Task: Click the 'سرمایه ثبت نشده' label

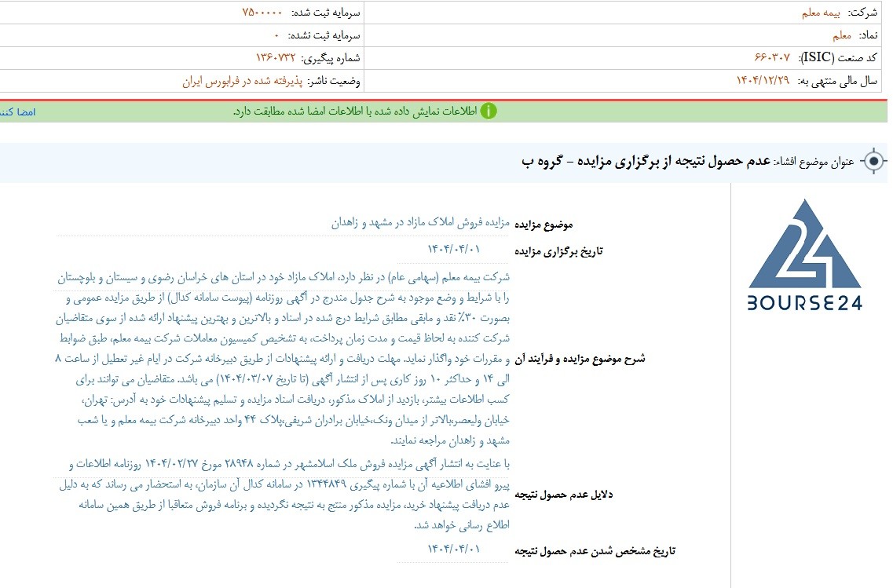Action: pyautogui.click(x=324, y=35)
